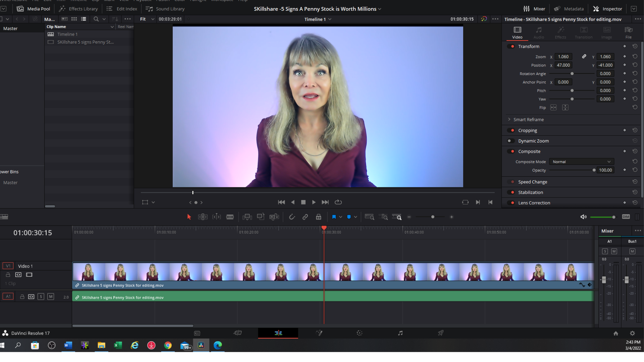Select the Dynamic Trim Mode tool
The image size is (644, 362).
pos(217,217)
